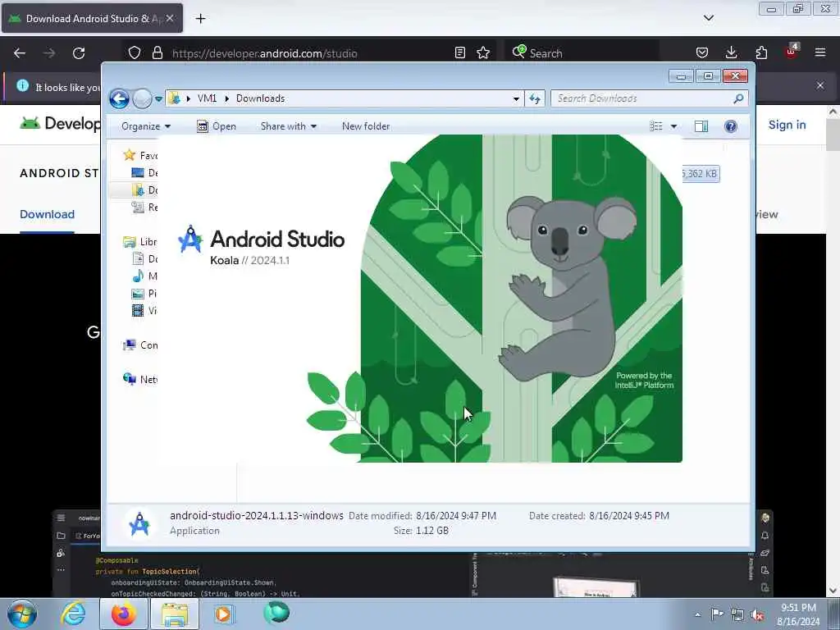Select Music library in navigation pane

pyautogui.click(x=144, y=276)
